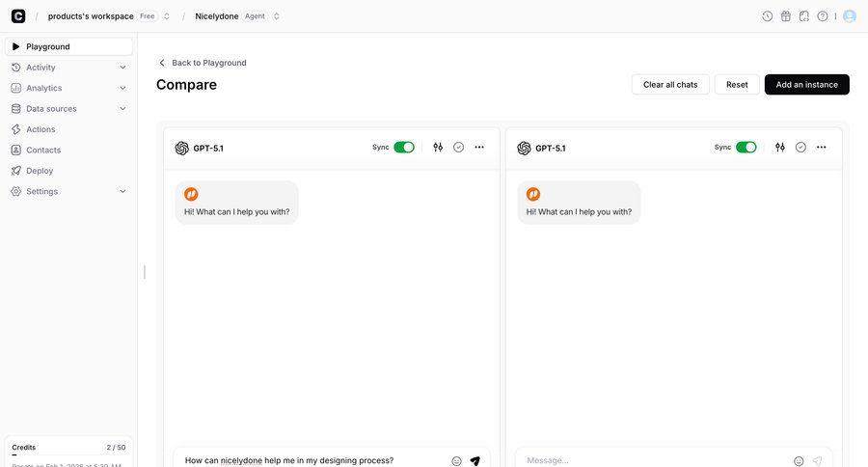This screenshot has height=467, width=868.
Task: Click the Free plan badge
Action: pos(148,16)
